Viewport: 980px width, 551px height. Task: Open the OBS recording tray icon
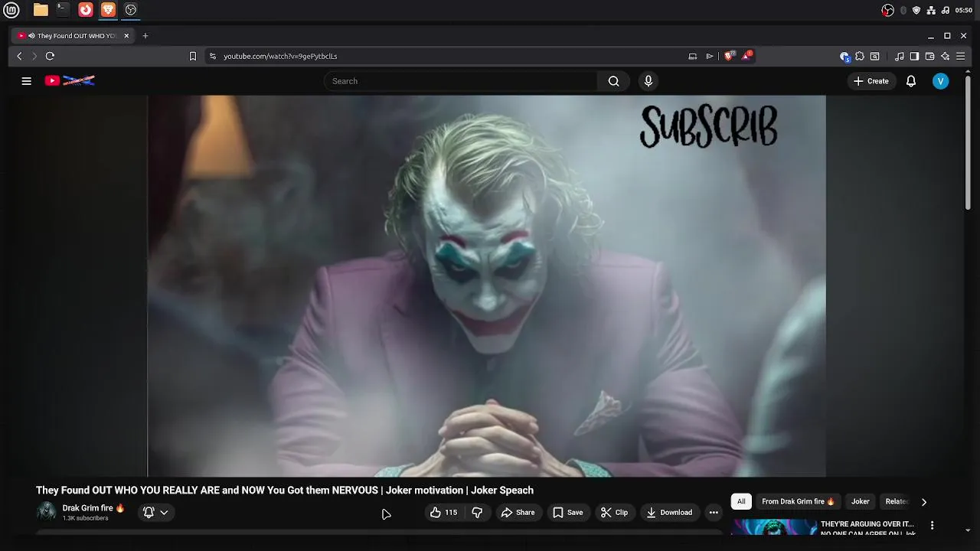[x=887, y=10]
